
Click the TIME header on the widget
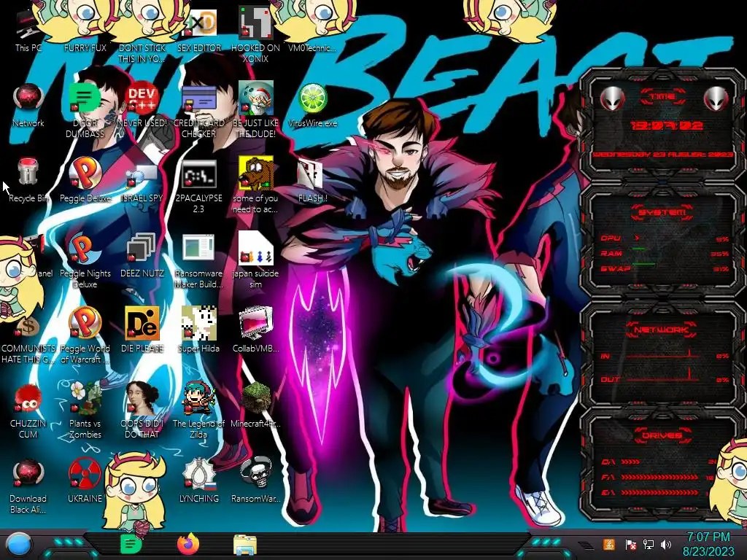[662, 97]
